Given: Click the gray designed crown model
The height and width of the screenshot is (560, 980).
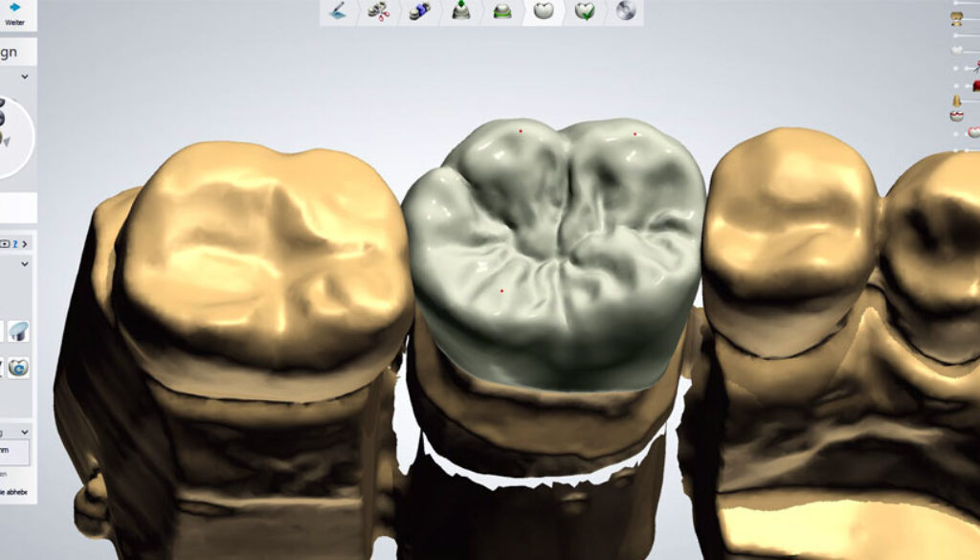Looking at the screenshot, I should coord(555,249).
